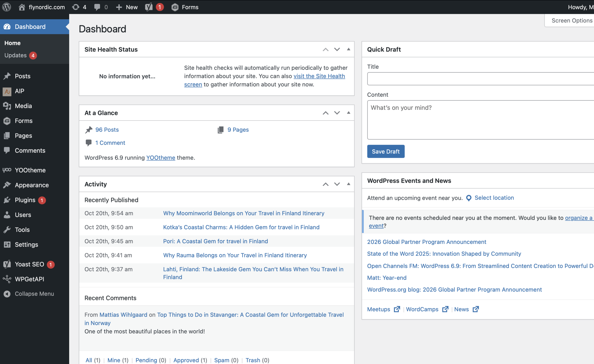The width and height of the screenshot is (594, 364).
Task: Toggle the Activity panel collapse triangle
Action: pyautogui.click(x=348, y=184)
